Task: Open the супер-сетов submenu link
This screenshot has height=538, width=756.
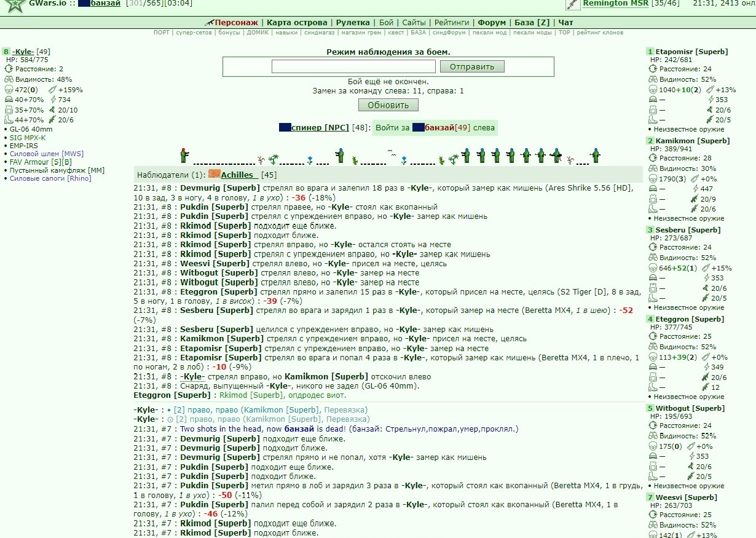Action: click(194, 33)
